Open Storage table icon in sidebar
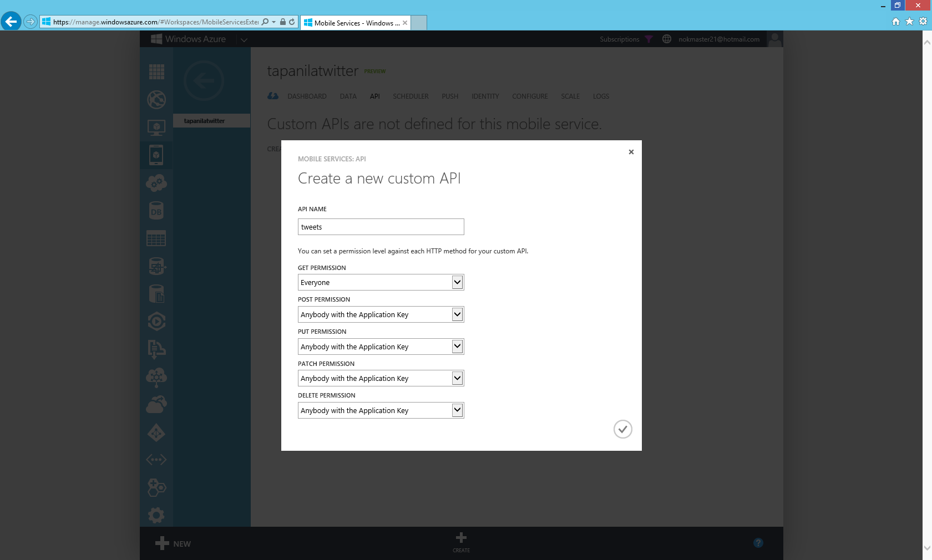This screenshot has width=932, height=560. [x=156, y=238]
